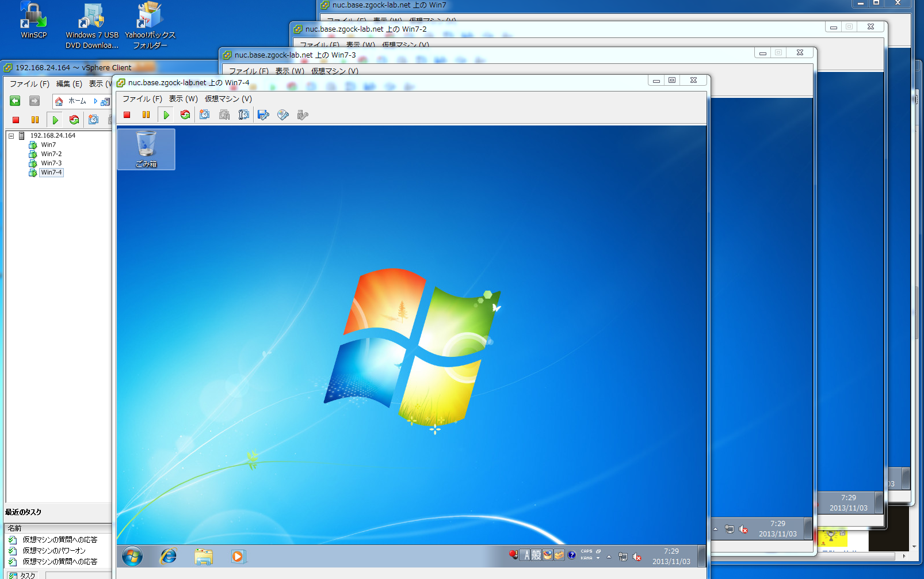Click the Suspend button in vSphere Client toolbar

(x=35, y=120)
